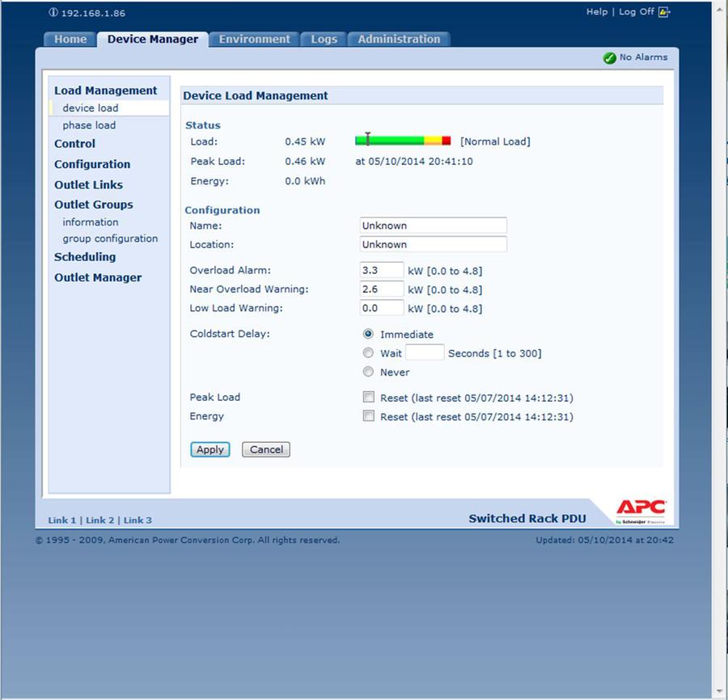This screenshot has width=728, height=700.
Task: Click Link 2 in footer
Action: pos(99,520)
